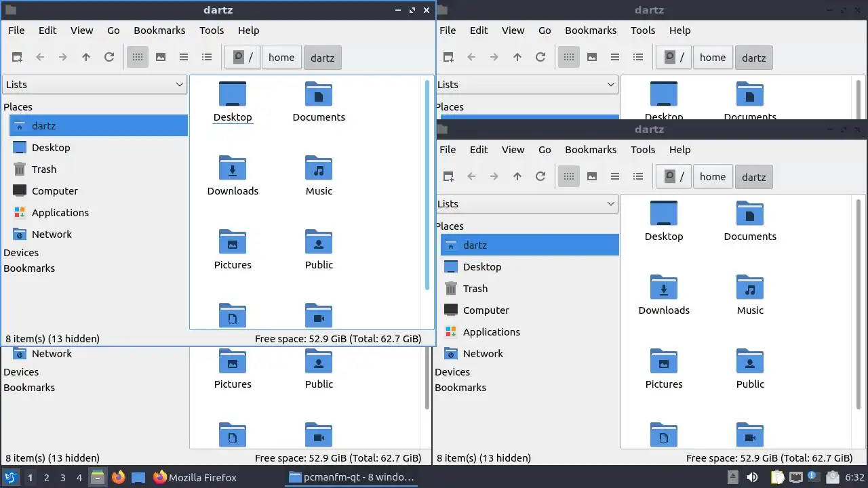Switch lower-right window to compact view
Image resolution: width=868 pixels, height=488 pixels.
[x=615, y=177]
